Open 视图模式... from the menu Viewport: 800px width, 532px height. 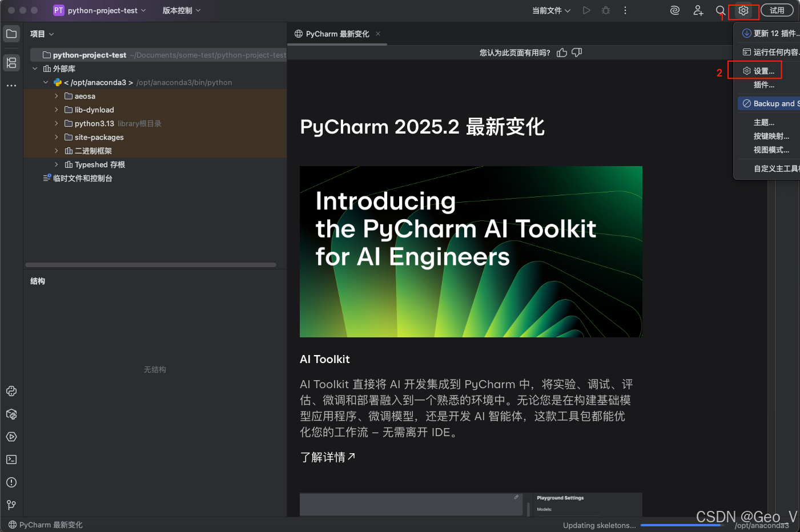pos(769,150)
